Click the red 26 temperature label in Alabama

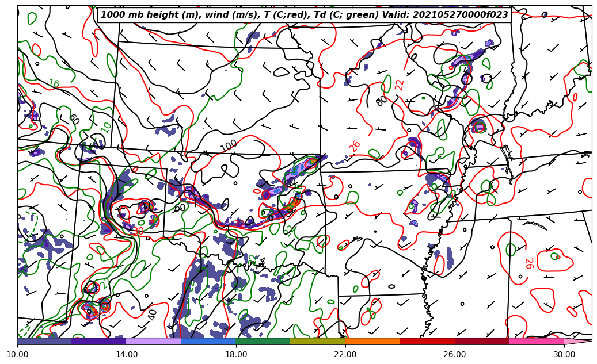click(528, 263)
